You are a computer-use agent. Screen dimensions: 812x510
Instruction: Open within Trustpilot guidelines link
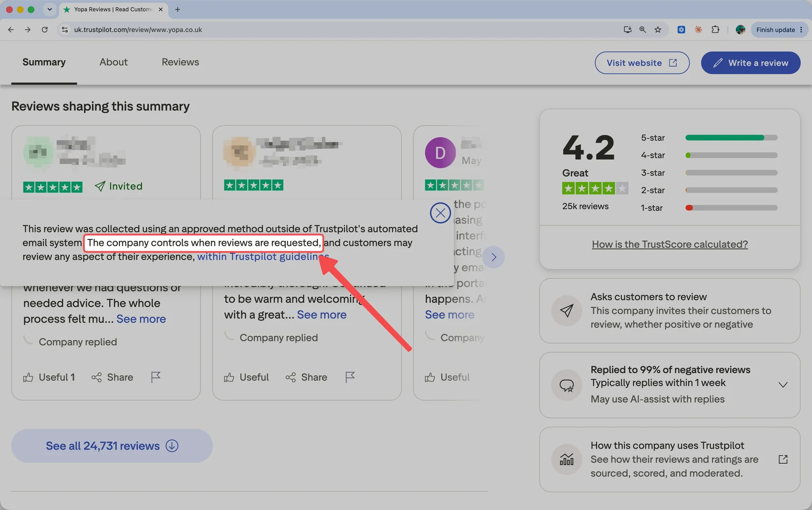pyautogui.click(x=263, y=257)
